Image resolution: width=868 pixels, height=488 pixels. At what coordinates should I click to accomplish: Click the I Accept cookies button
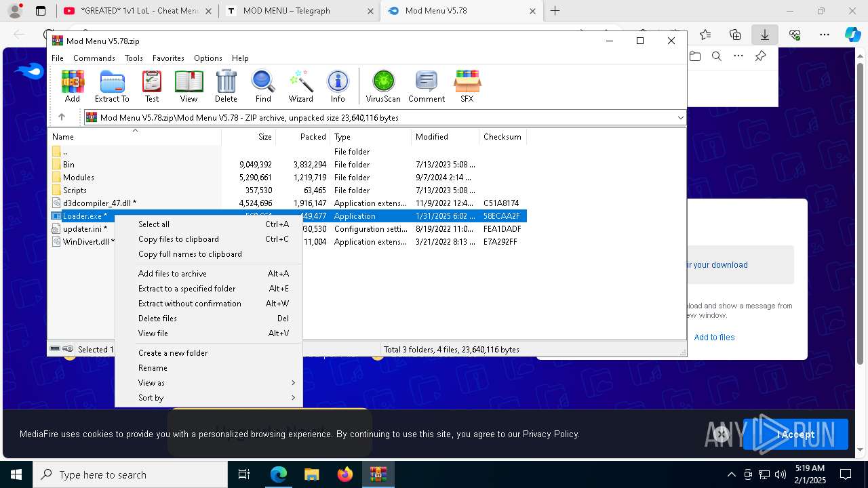tap(795, 434)
